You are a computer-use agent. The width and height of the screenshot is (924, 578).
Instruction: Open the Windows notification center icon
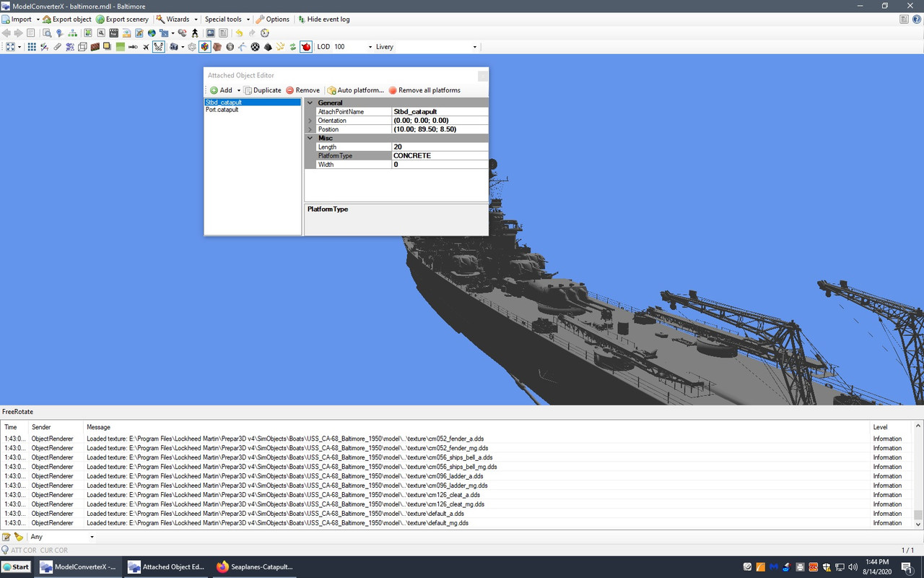tap(907, 567)
